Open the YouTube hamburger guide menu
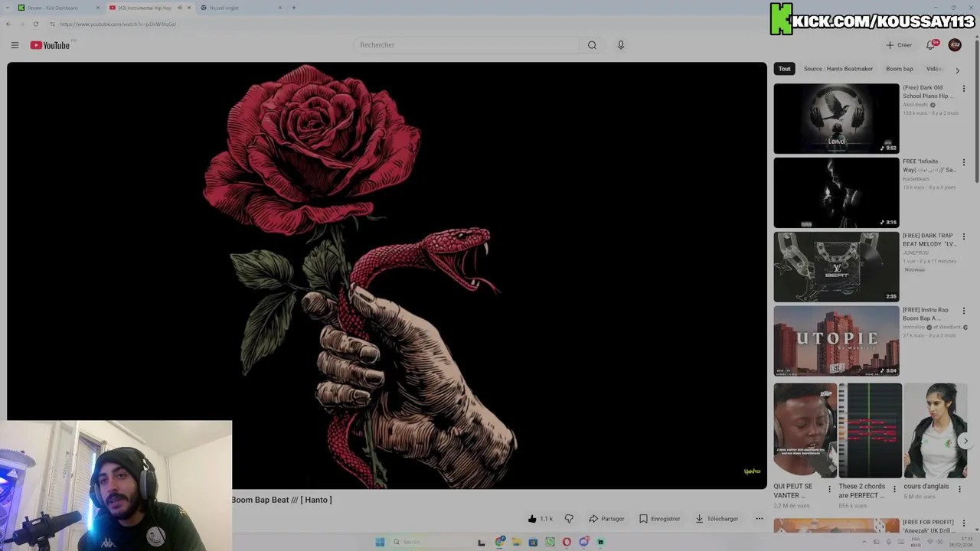The image size is (980, 551). (15, 45)
